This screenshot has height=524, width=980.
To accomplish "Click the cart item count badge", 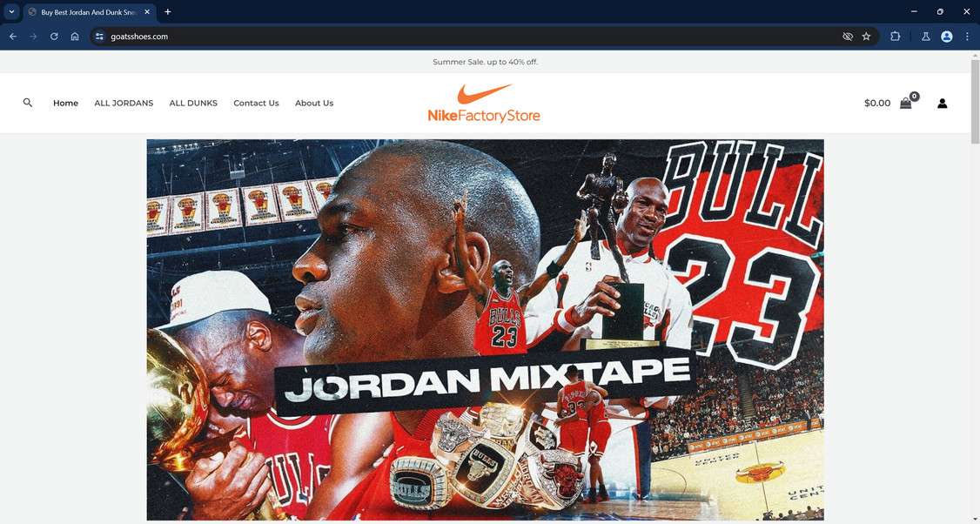I will (x=915, y=97).
